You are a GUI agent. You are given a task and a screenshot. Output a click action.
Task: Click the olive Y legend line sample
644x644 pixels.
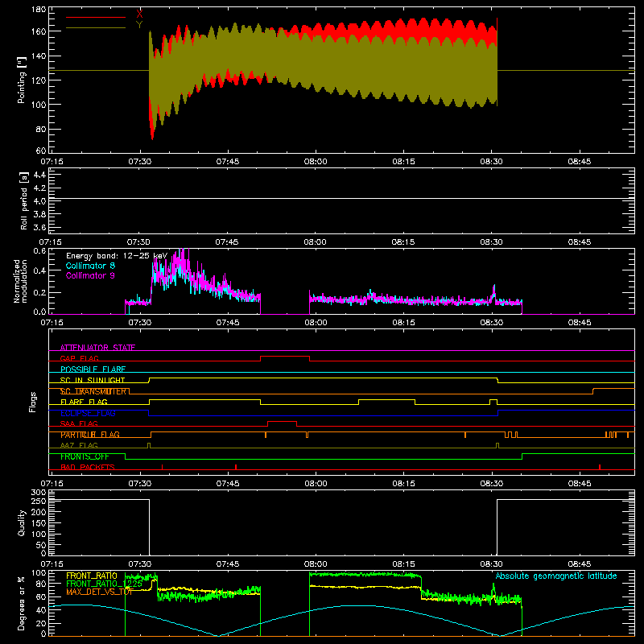coord(96,27)
